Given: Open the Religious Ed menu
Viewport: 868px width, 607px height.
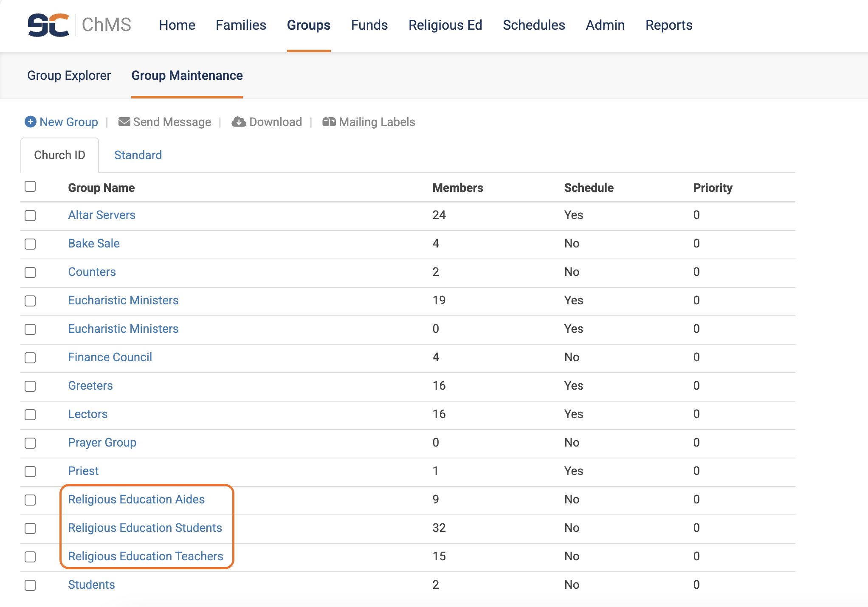Looking at the screenshot, I should 445,25.
